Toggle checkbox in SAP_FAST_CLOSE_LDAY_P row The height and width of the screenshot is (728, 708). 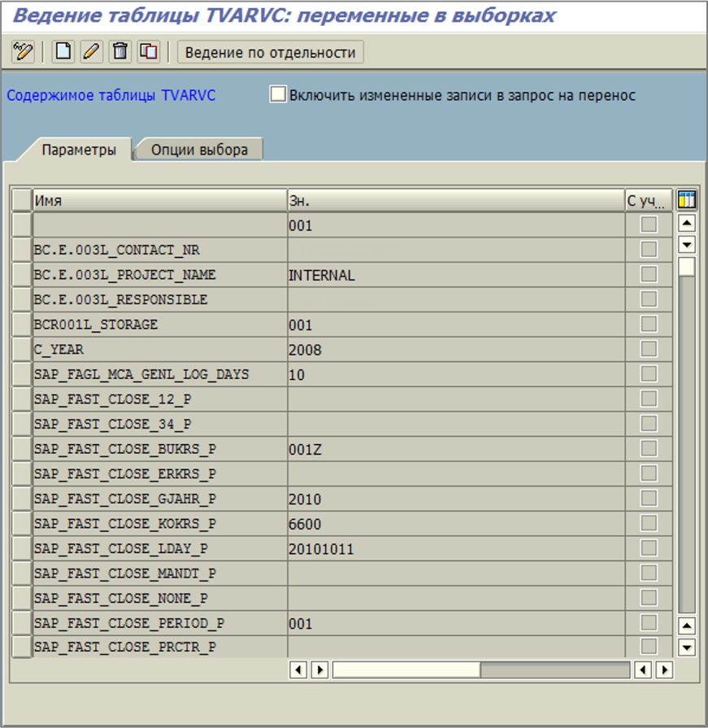click(649, 548)
